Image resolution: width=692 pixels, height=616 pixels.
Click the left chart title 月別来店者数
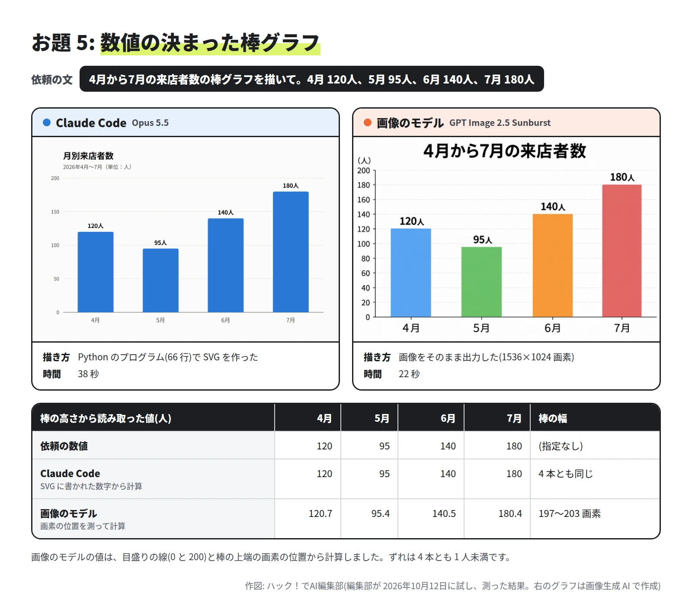tap(88, 156)
